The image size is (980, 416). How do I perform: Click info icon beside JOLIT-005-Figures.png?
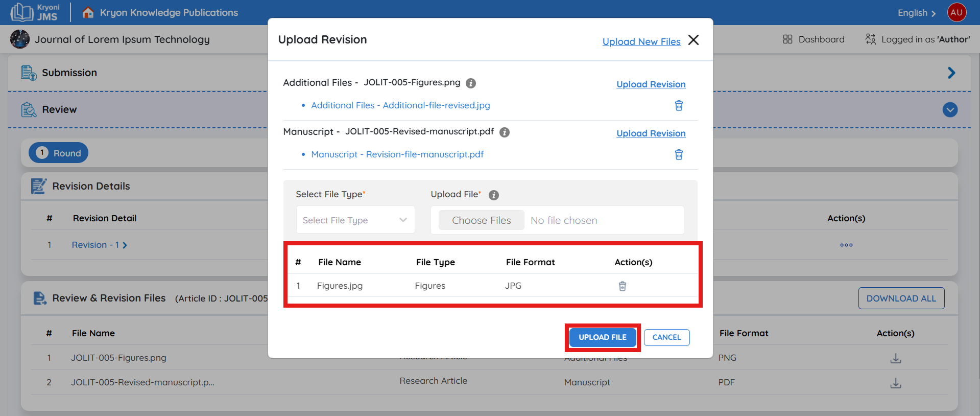pos(471,83)
